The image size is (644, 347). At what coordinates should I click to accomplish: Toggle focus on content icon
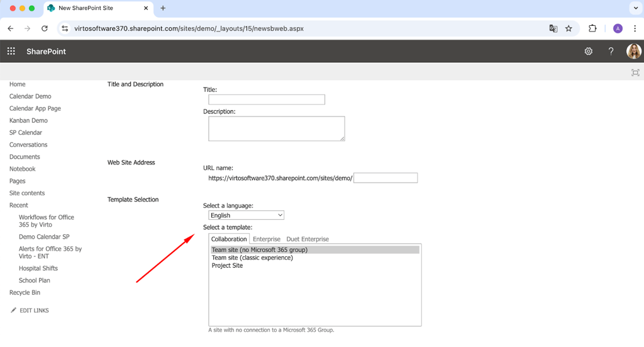point(635,73)
